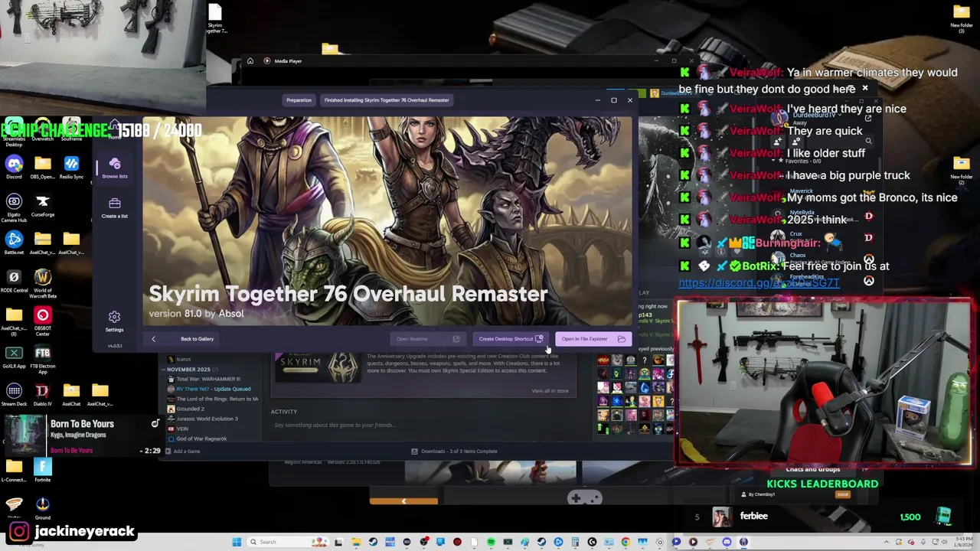Open Steam Downloads status bar
Viewport: 980px width, 551px height.
pos(455,452)
